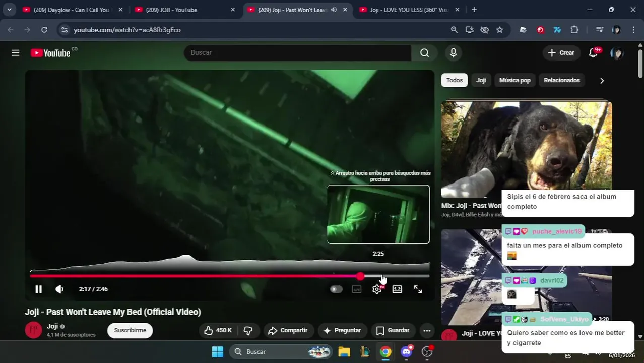Share video with Compartir button
This screenshot has width=644, height=363.
(288, 330)
